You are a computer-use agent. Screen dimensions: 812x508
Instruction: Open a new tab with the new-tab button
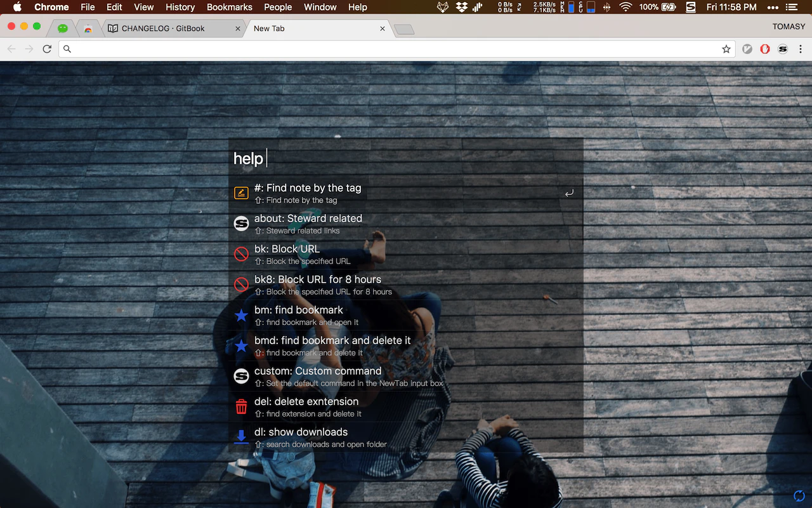tap(404, 29)
